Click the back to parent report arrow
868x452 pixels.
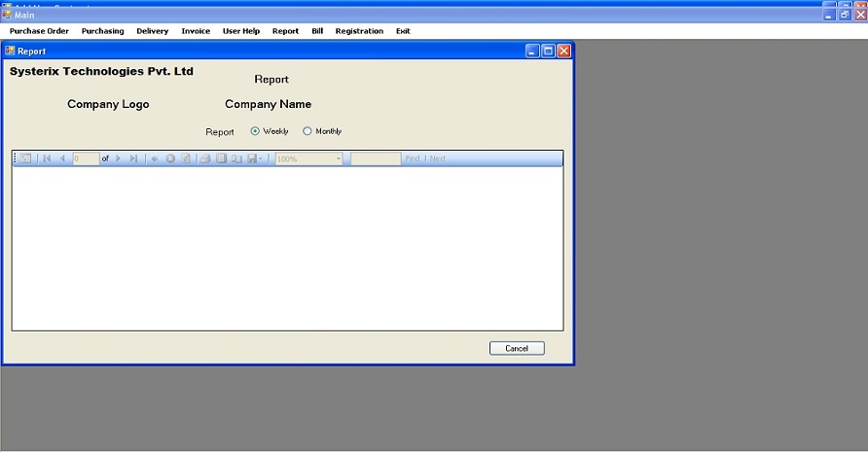click(155, 158)
